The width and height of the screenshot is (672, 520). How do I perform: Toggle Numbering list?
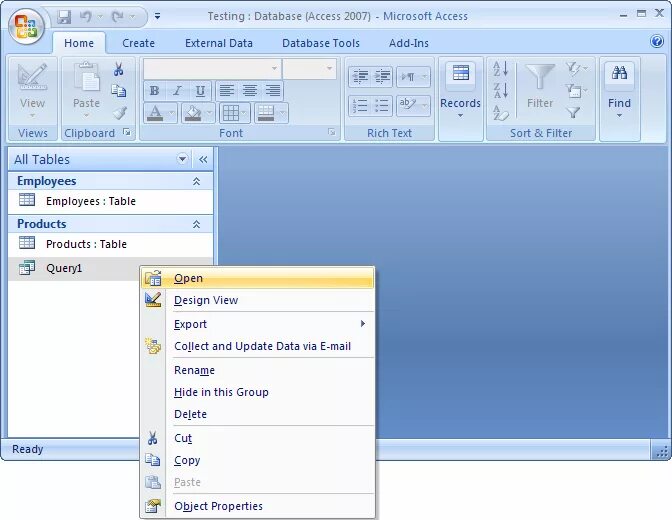[360, 105]
